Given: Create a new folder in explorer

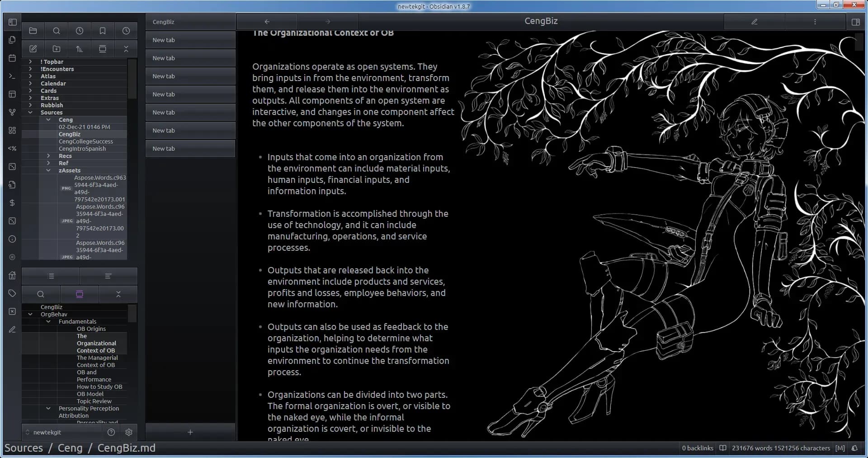Looking at the screenshot, I should 57,49.
